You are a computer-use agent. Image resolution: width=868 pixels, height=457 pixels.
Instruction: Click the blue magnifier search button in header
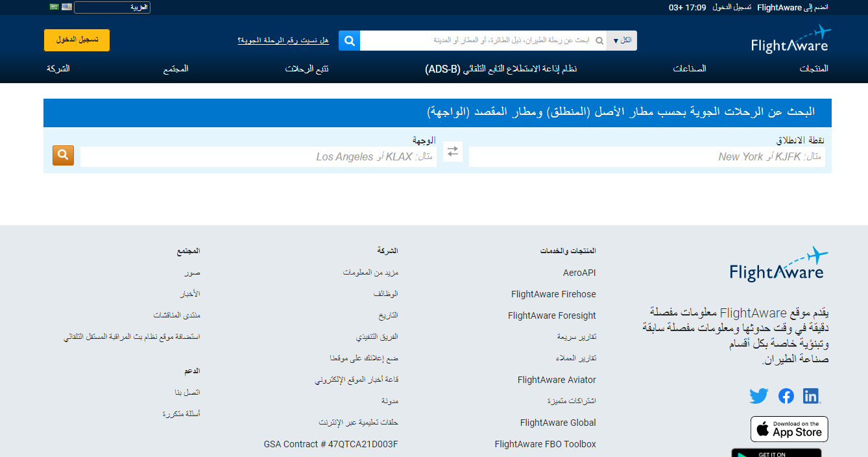click(349, 41)
